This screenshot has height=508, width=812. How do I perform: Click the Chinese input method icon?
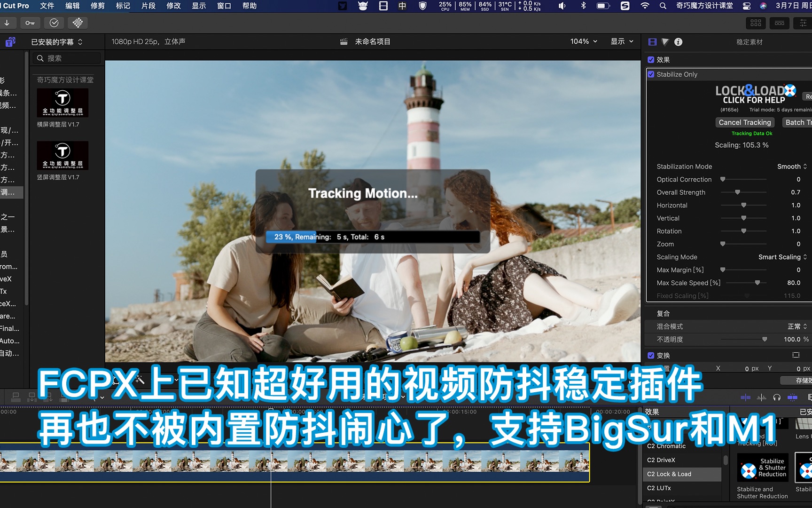[x=402, y=6]
